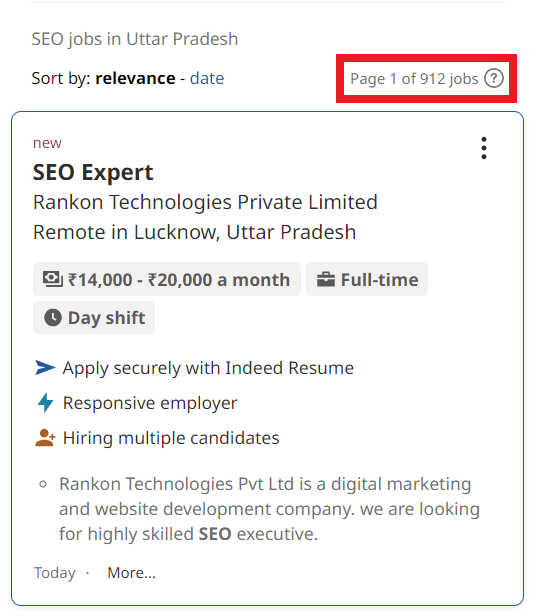Click the SEO jobs in Uttar Pradesh heading

(x=135, y=39)
